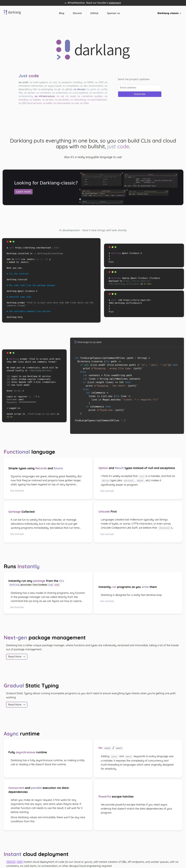Image resolution: width=186 pixels, height=868 pixels.
Task: Click the file icon beside find-large-ts-cjs.dark
Action: [75, 342]
